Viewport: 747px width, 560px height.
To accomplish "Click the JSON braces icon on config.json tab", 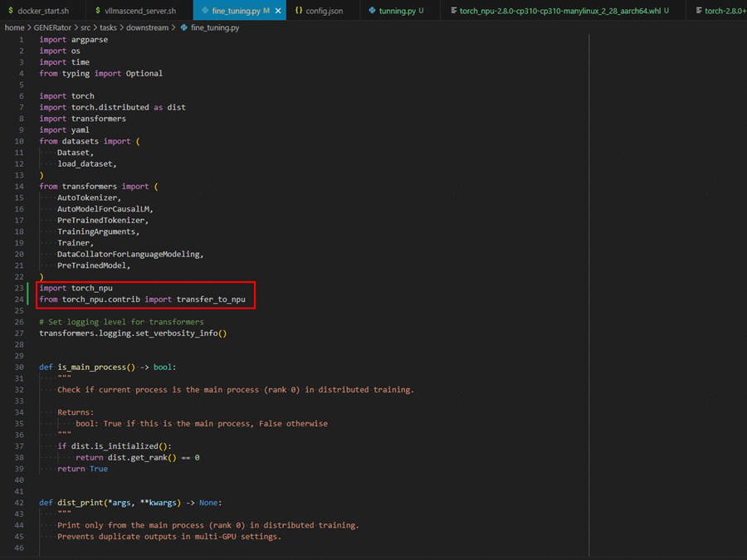I will (299, 10).
